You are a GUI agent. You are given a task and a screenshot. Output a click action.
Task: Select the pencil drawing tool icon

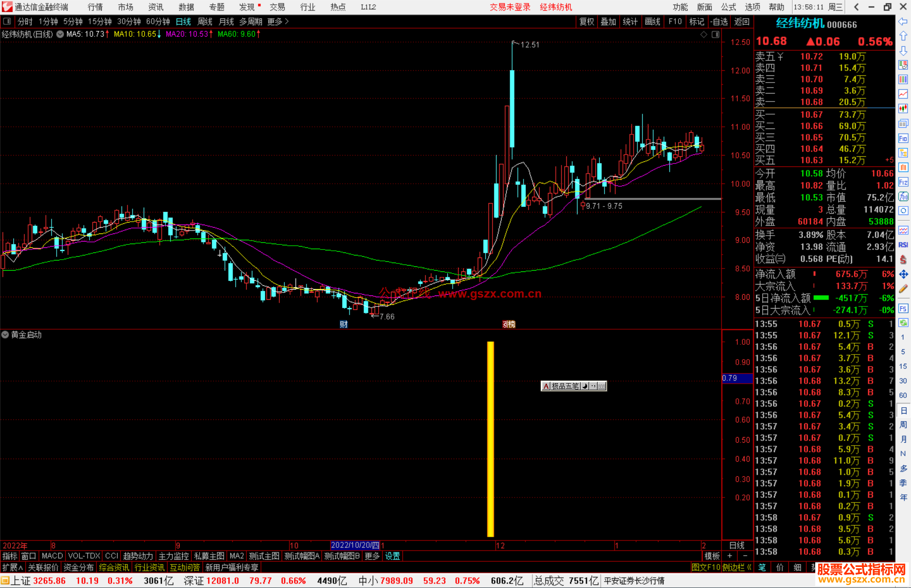click(903, 289)
